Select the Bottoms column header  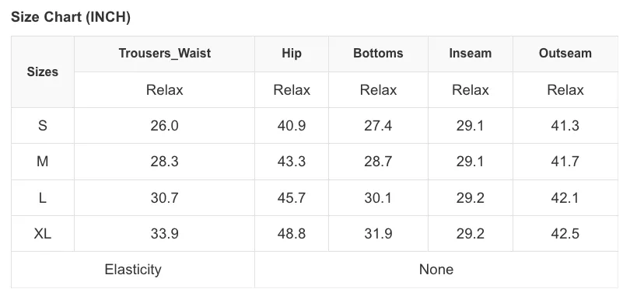click(x=378, y=54)
